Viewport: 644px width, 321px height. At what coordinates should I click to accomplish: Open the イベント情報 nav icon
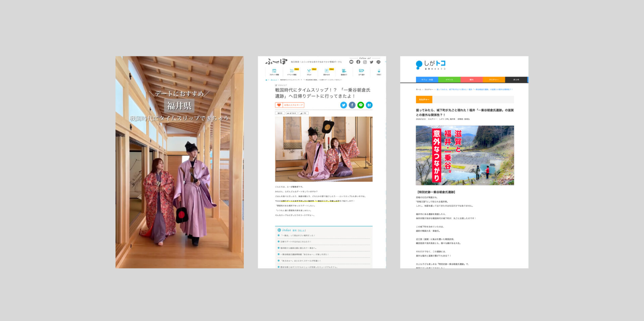291,71
